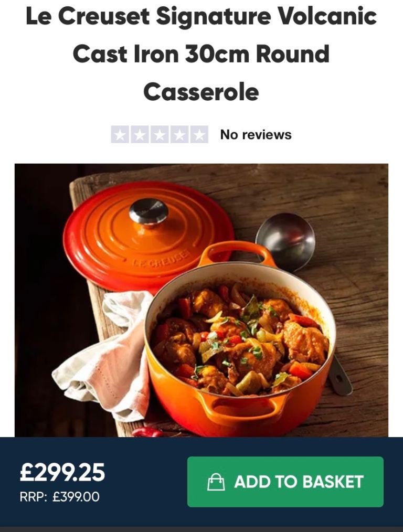The width and height of the screenshot is (403, 532).
Task: Click the Le Creuset product title heading
Action: 201,54
